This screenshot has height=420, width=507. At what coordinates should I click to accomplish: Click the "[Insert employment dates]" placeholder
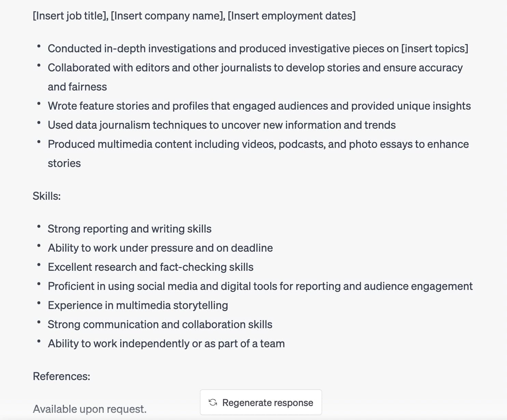(291, 16)
